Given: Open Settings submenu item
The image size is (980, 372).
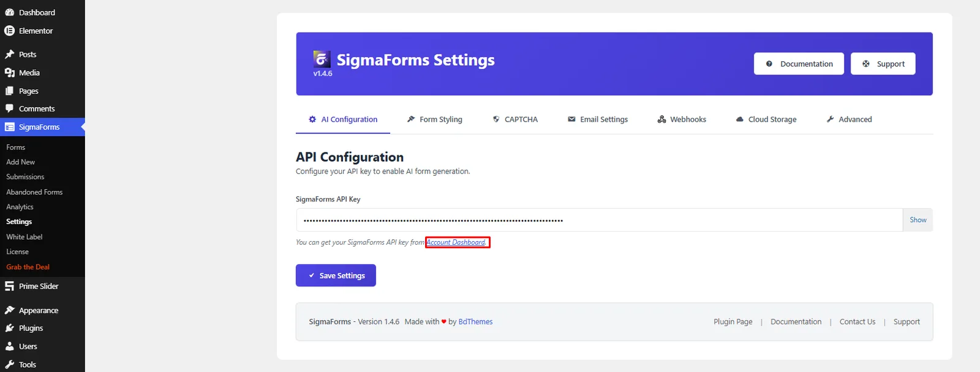Looking at the screenshot, I should pos(19,221).
